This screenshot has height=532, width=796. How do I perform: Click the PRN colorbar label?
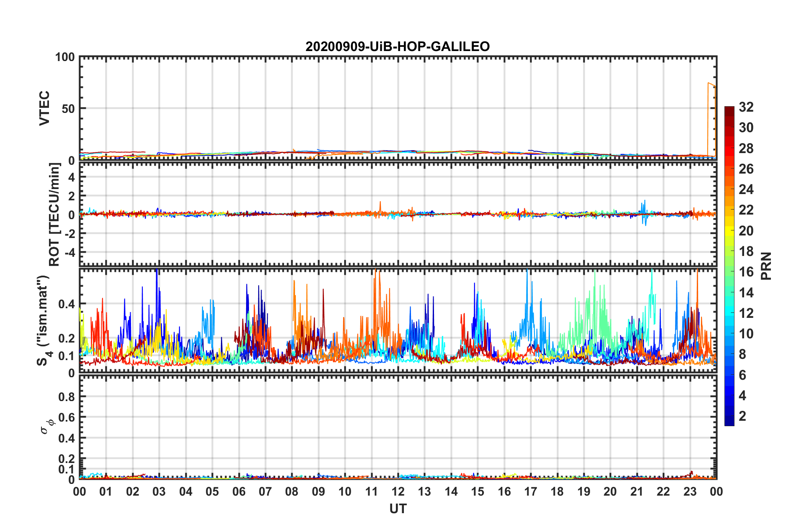point(766,266)
